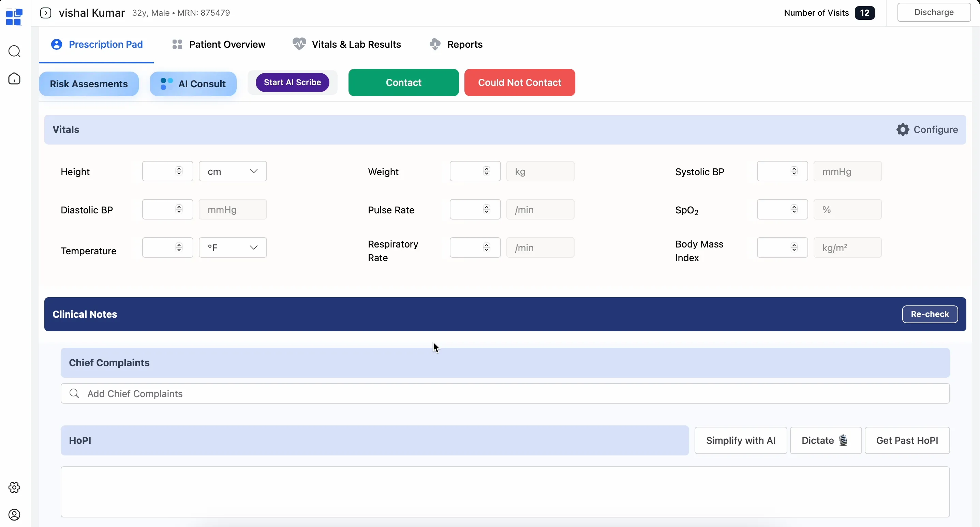The image size is (980, 527).
Task: Click the app logo grid icon top left
Action: (x=14, y=17)
